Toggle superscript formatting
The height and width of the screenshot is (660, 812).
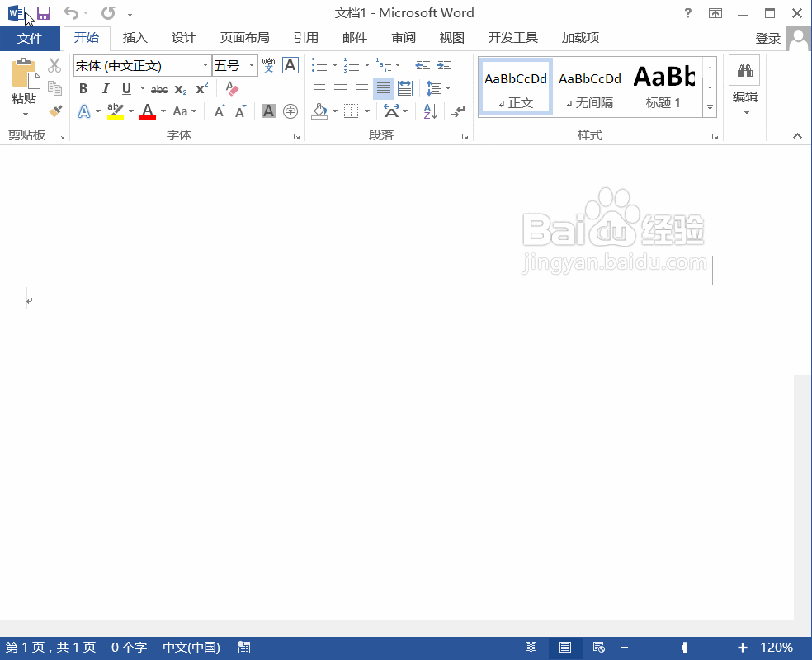pyautogui.click(x=202, y=88)
